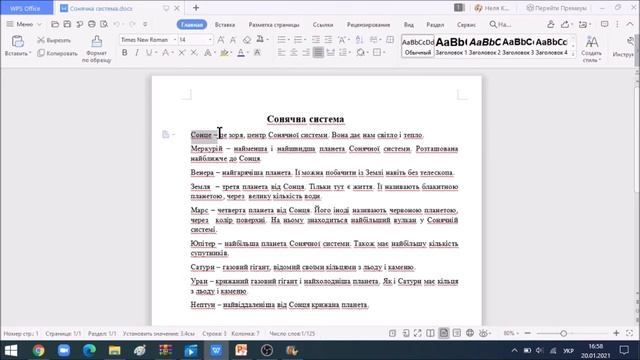640x360 pixels.
Task: Click the Redo arrow
Action: click(x=132, y=24)
